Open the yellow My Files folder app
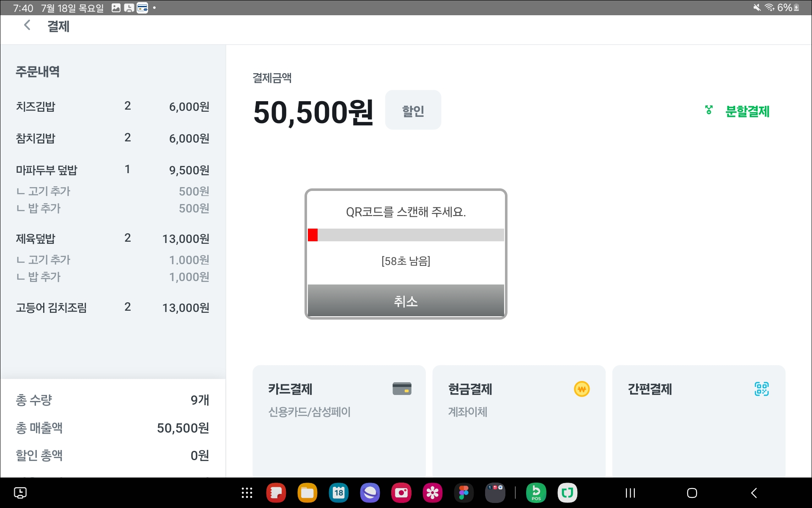This screenshot has width=812, height=508. pos(307,493)
